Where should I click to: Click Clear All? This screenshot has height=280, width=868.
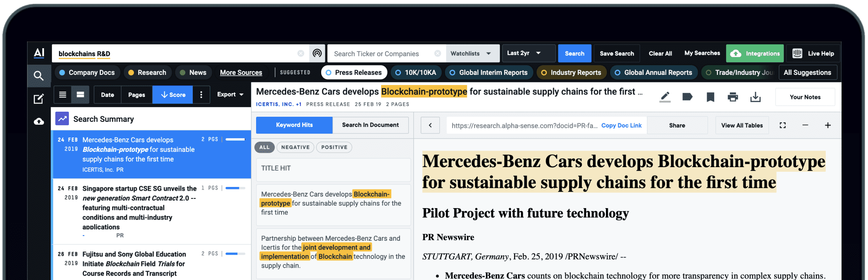coord(660,53)
